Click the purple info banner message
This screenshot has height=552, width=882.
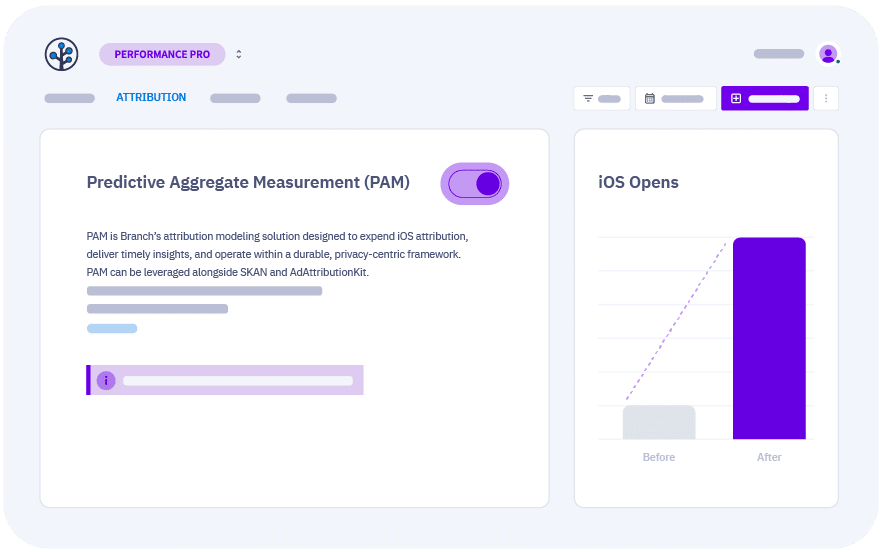[237, 381]
